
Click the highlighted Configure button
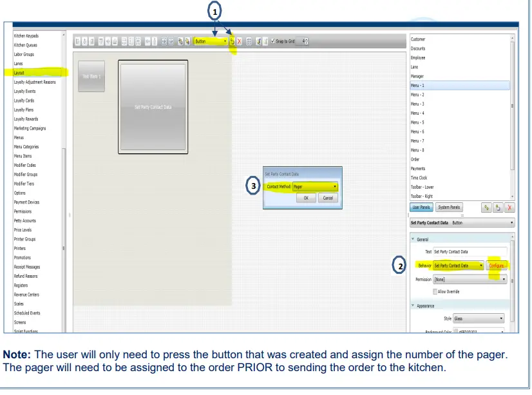[x=497, y=265]
